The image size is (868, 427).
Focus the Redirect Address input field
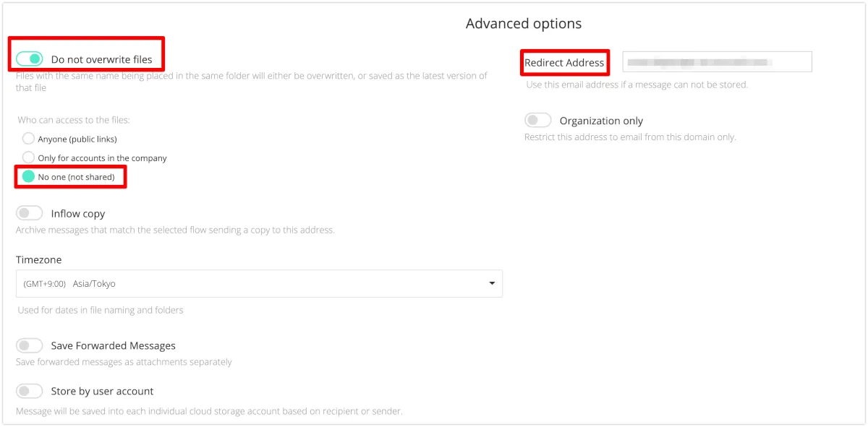coord(717,62)
